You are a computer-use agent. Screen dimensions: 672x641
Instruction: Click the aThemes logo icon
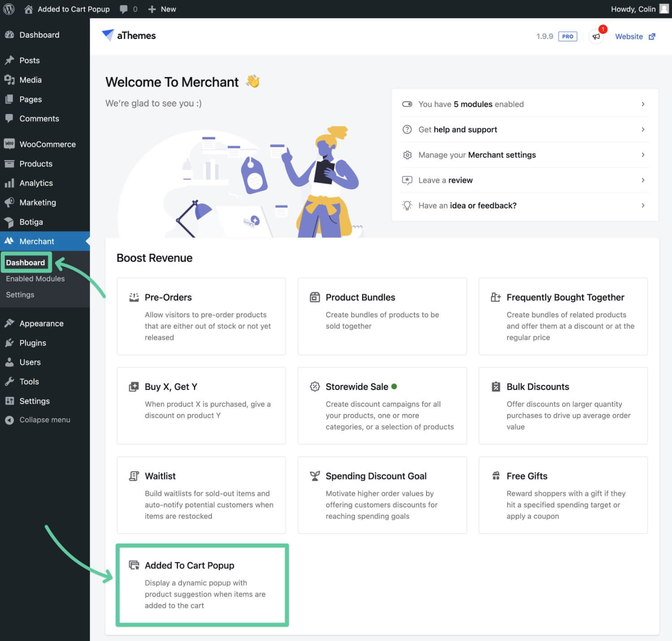(108, 35)
